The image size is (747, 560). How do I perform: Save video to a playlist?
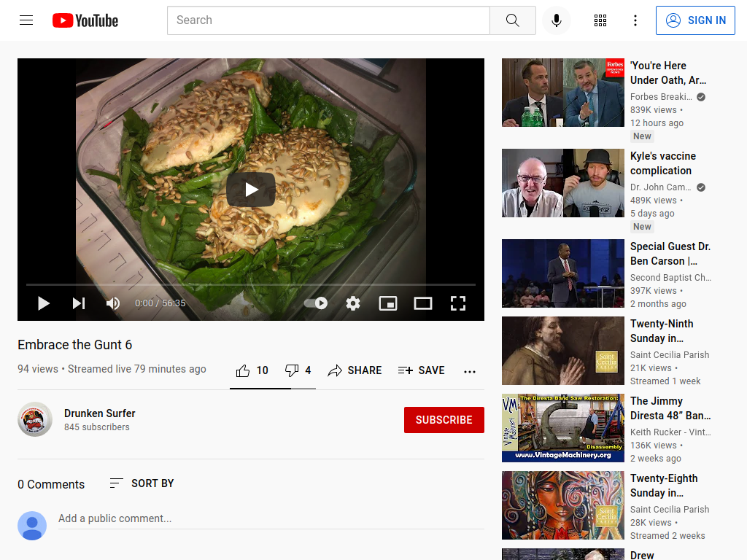coord(421,370)
